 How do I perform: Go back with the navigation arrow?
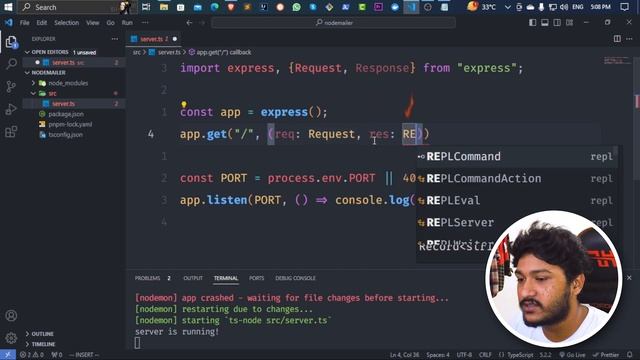coord(189,23)
